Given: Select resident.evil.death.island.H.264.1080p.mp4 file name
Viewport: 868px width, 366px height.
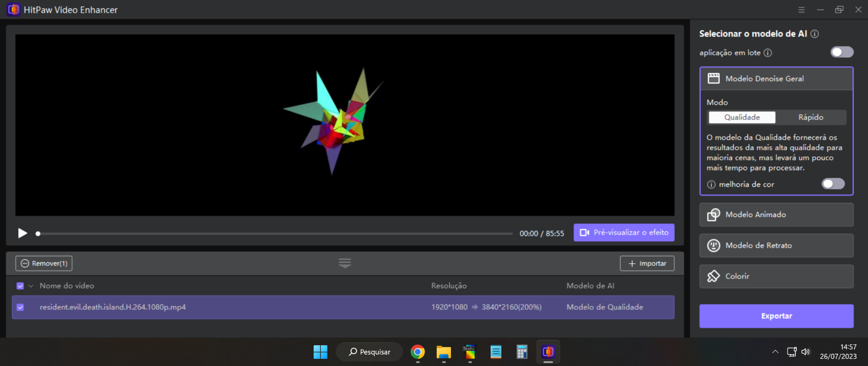Looking at the screenshot, I should point(113,307).
